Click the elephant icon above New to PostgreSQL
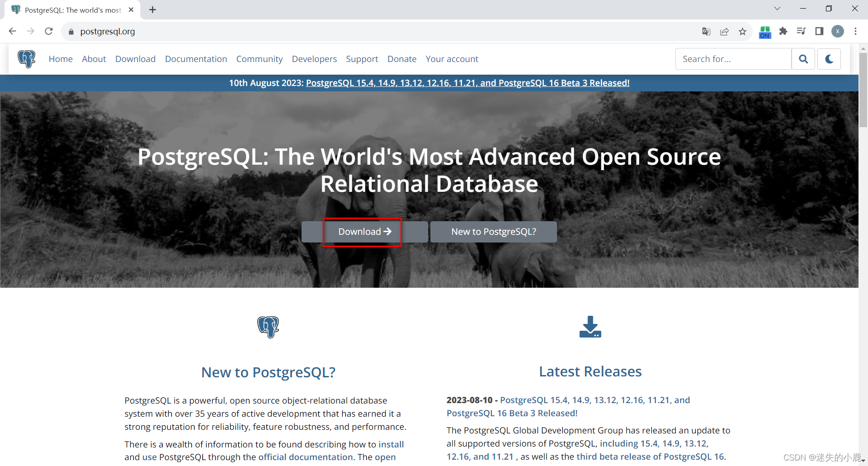This screenshot has height=466, width=868. tap(268, 327)
